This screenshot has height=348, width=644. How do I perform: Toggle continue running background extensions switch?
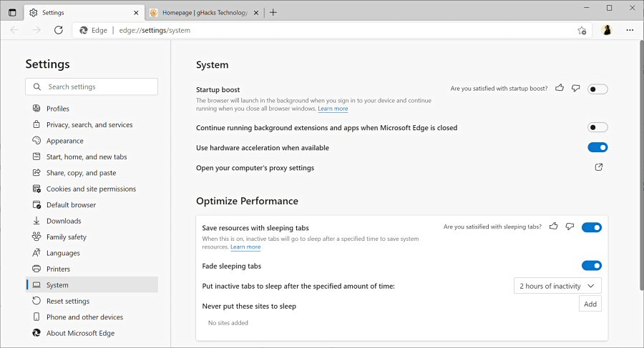point(597,127)
